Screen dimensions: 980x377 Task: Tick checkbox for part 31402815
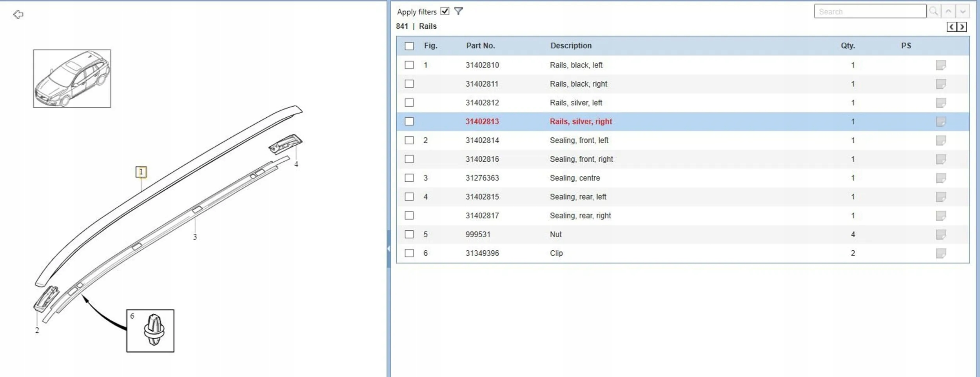coord(409,197)
